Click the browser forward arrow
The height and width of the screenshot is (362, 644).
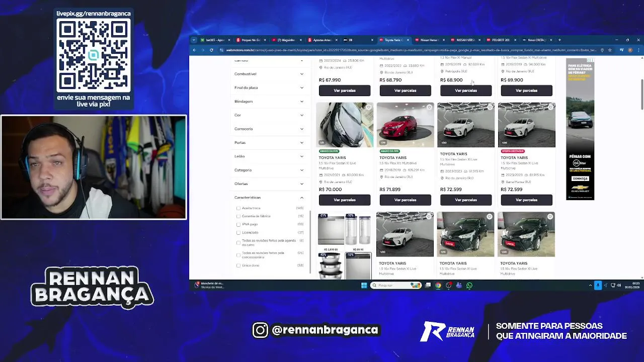coord(203,50)
